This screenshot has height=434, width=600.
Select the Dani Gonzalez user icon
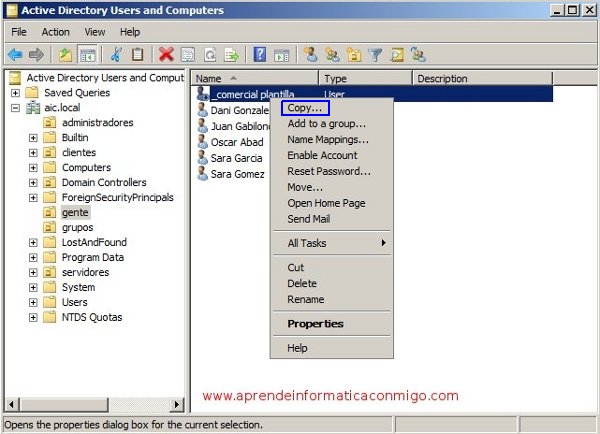(x=202, y=110)
